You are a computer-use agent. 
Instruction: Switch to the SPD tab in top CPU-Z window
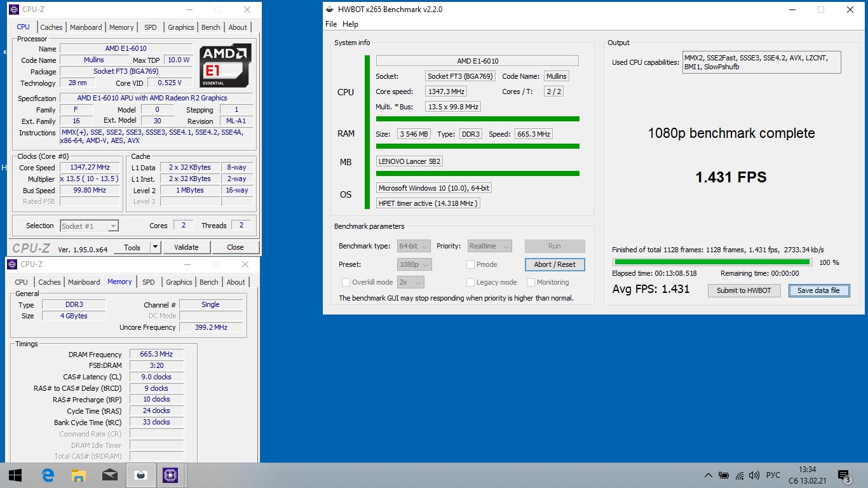tap(150, 27)
